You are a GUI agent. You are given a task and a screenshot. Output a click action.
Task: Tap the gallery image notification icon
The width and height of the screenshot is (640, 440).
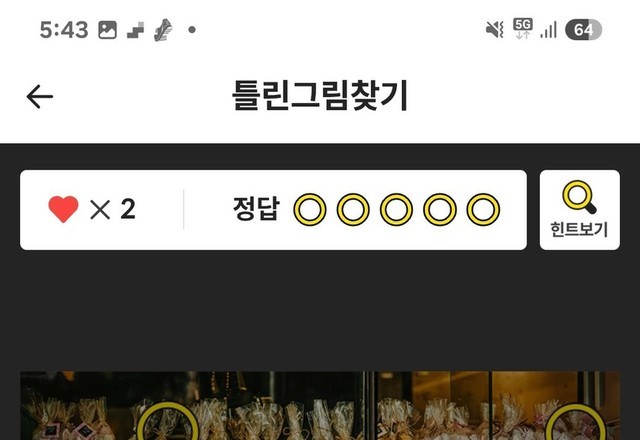pyautogui.click(x=107, y=30)
